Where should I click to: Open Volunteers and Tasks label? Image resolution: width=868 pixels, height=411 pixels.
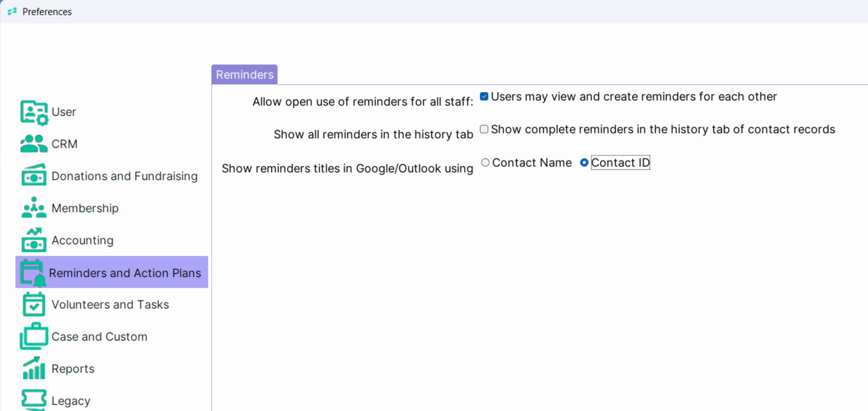[x=110, y=304]
